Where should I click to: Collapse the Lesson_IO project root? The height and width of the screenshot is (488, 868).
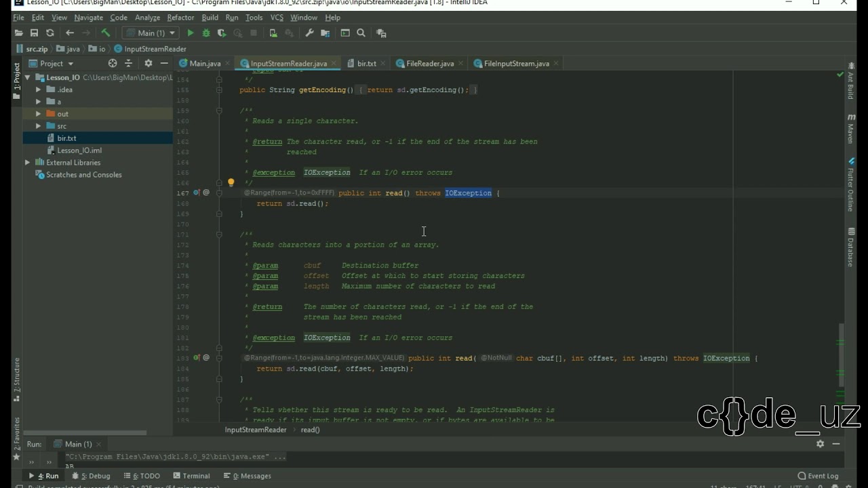pyautogui.click(x=28, y=77)
